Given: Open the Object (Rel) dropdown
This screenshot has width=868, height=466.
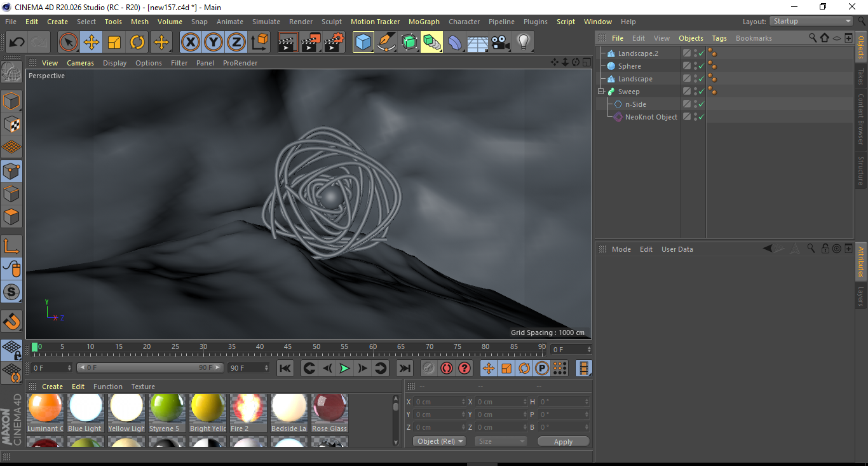Looking at the screenshot, I should pyautogui.click(x=439, y=441).
